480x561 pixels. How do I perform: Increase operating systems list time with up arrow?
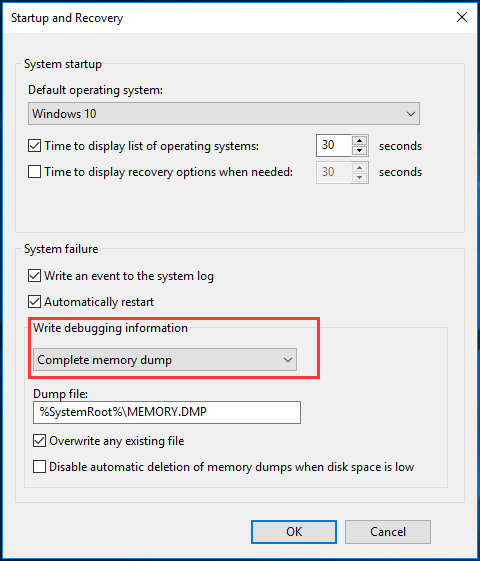click(359, 140)
